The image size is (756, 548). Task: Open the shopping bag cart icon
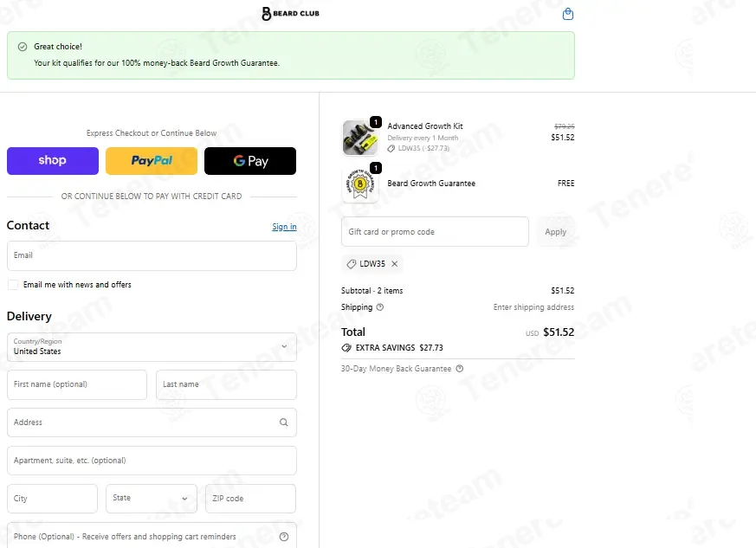tap(568, 14)
